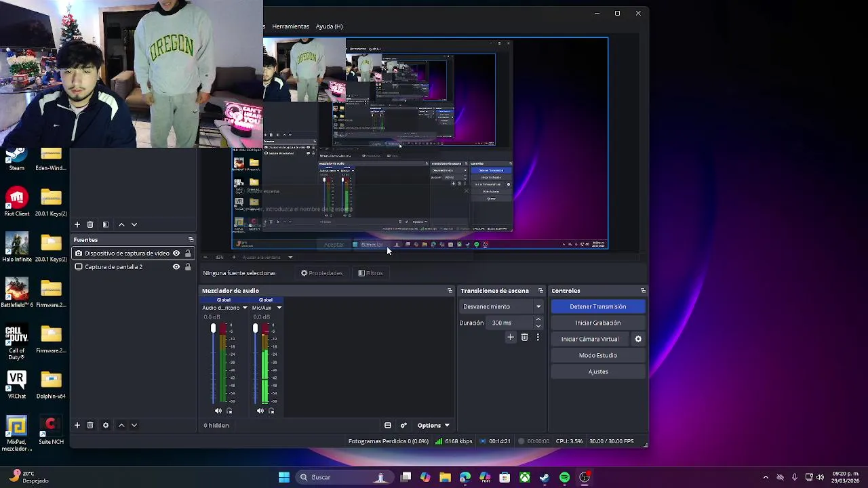The image size is (868, 488).
Task: Click Iniciar Cámara Virtual button
Action: [590, 339]
